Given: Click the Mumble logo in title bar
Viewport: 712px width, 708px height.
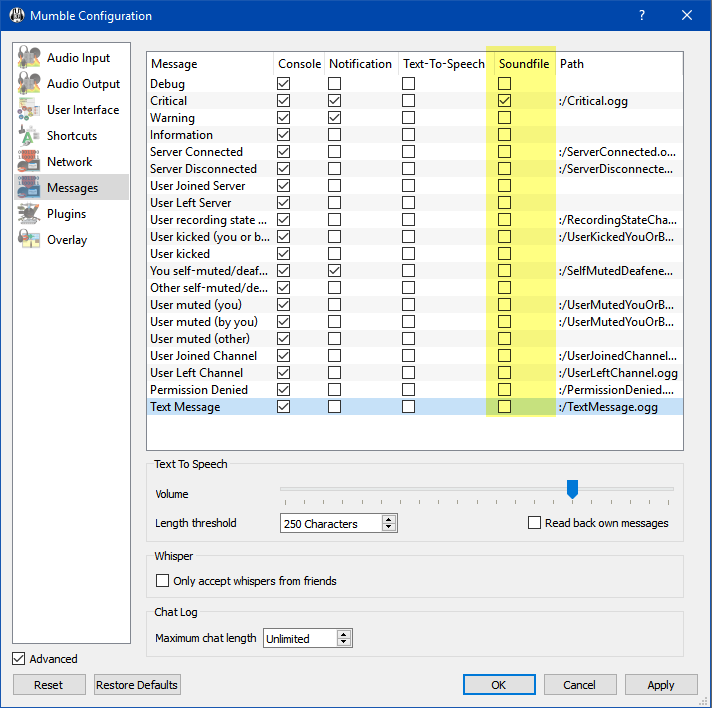Looking at the screenshot, I should pyautogui.click(x=16, y=15).
